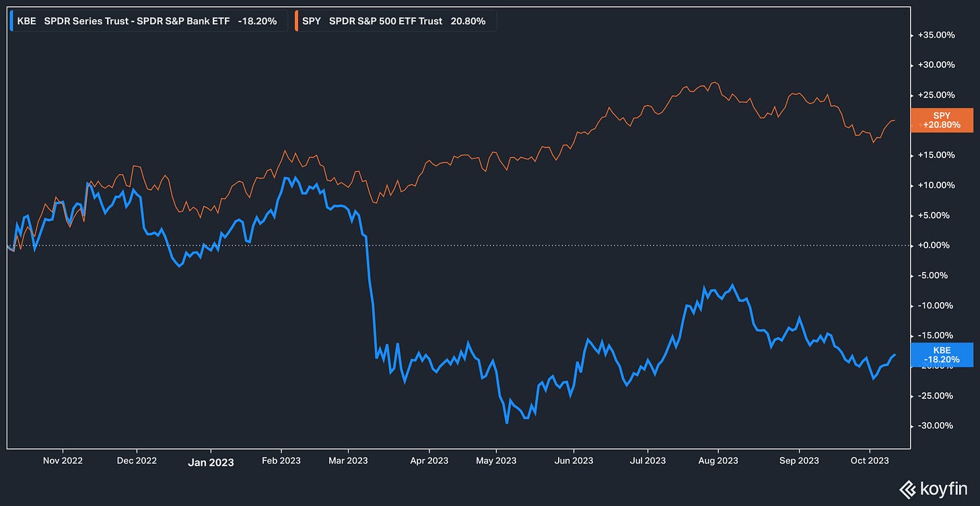
Task: Click the Dec 2022 axis label
Action: pyautogui.click(x=136, y=461)
